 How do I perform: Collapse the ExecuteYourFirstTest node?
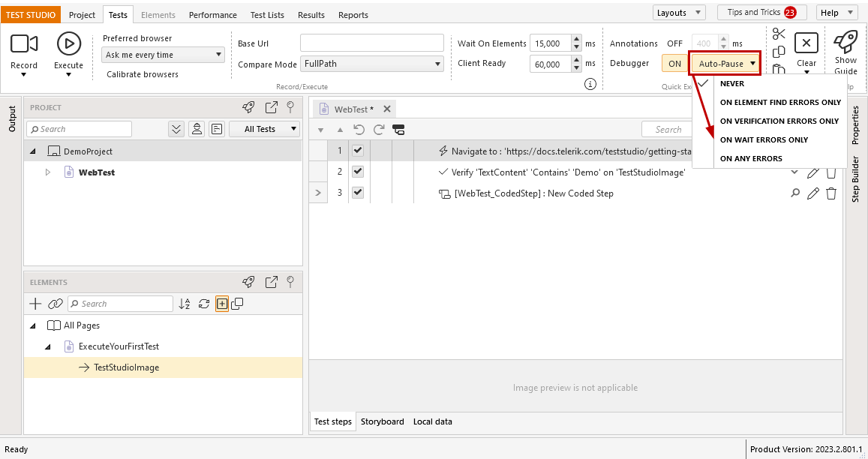click(x=47, y=346)
